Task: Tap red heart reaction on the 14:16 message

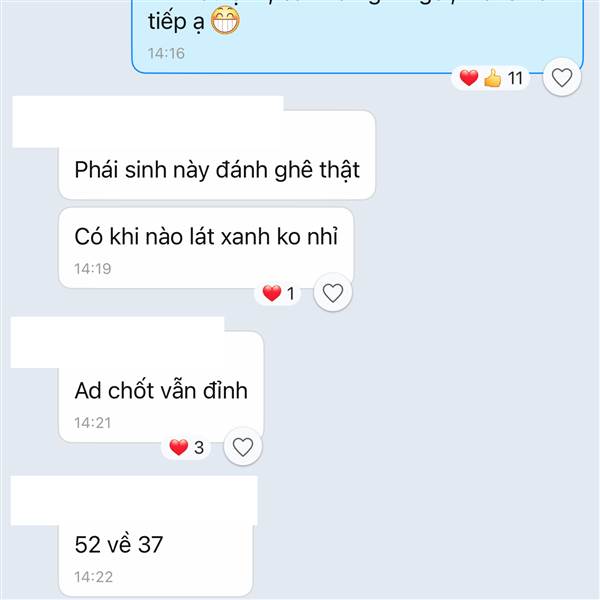Action: [x=469, y=78]
